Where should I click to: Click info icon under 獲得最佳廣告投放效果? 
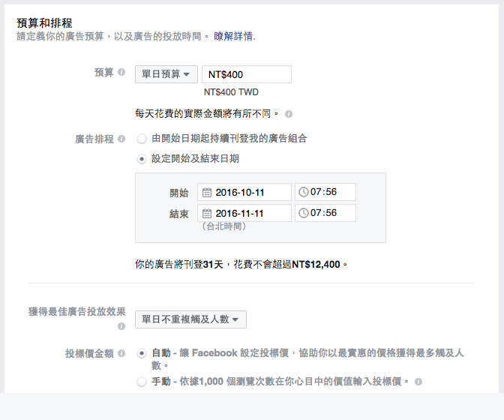pyautogui.click(x=121, y=326)
